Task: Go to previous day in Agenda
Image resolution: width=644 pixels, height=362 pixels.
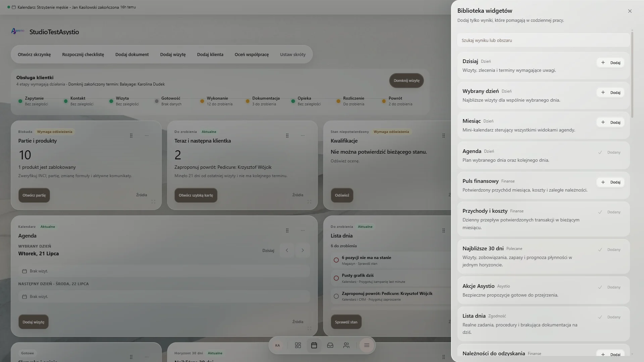Action: [x=287, y=250]
